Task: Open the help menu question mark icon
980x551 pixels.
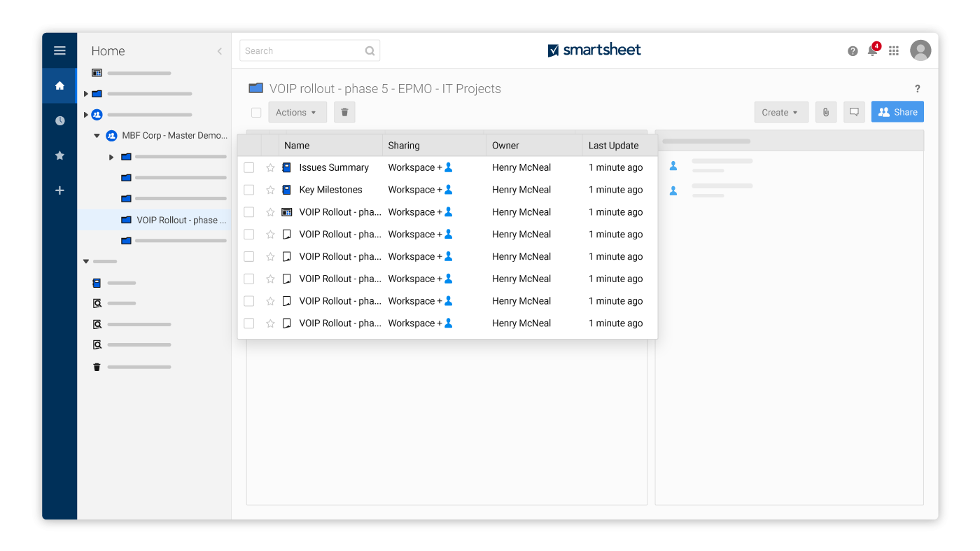Action: click(852, 50)
